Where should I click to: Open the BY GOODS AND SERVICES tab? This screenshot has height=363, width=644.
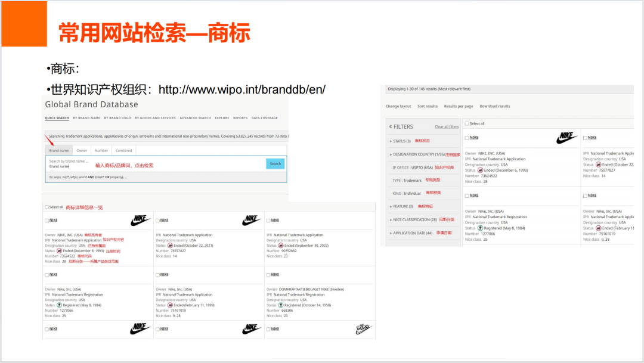[155, 118]
